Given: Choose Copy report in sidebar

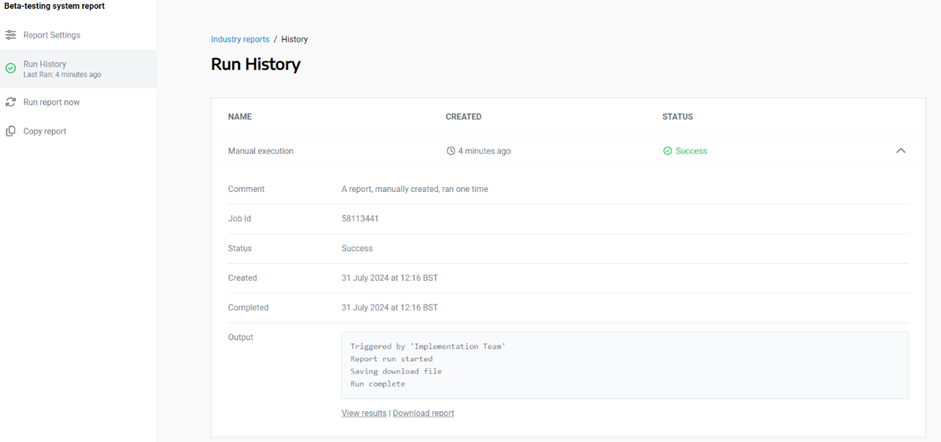Looking at the screenshot, I should click(x=45, y=131).
